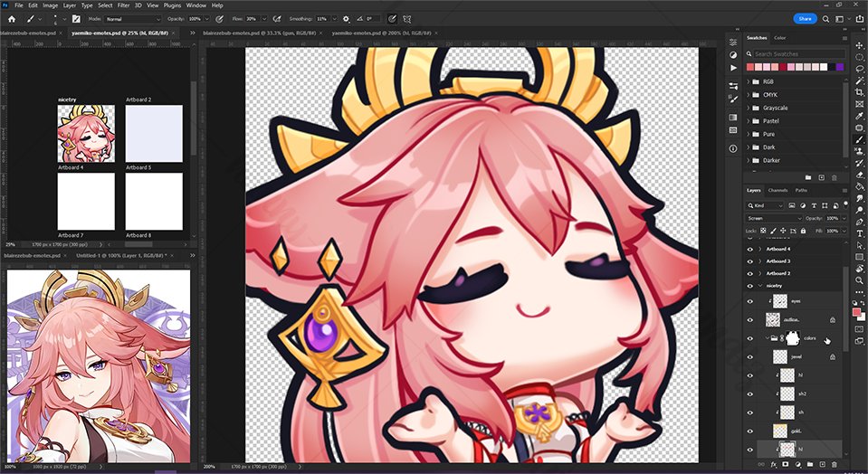Select the Eyedropper tool
The image size is (868, 474).
(860, 116)
